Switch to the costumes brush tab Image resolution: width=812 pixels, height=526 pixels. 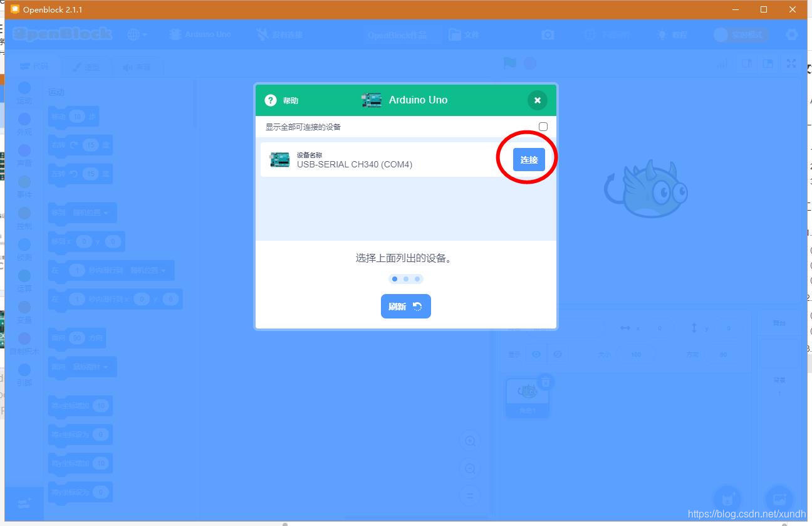coord(86,66)
